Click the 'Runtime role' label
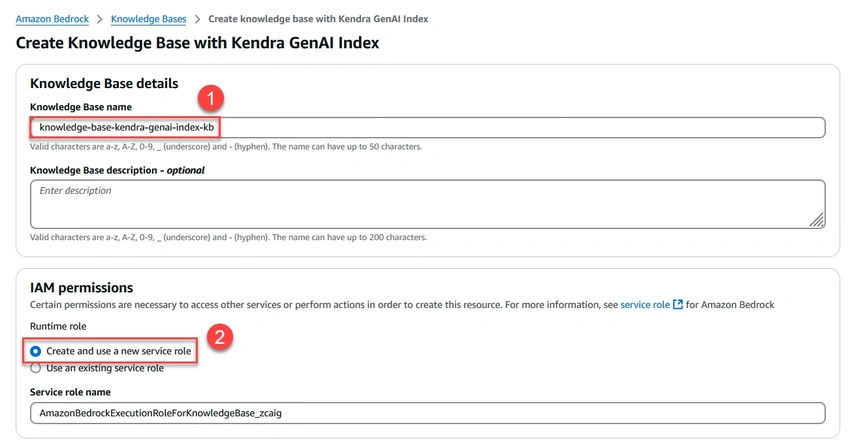 (x=58, y=326)
